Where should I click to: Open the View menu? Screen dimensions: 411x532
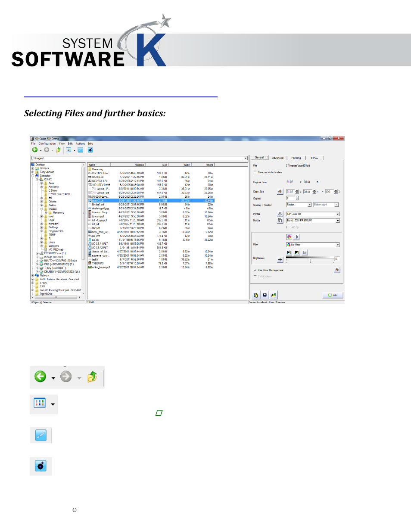pyautogui.click(x=62, y=144)
